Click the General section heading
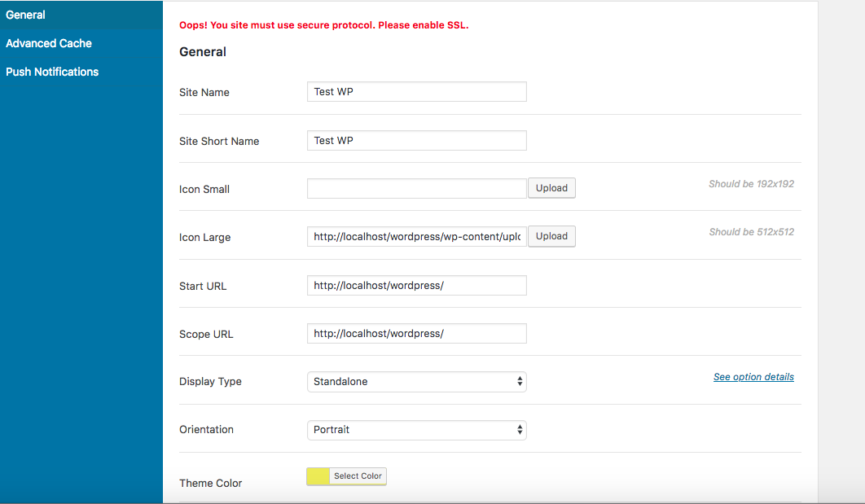 203,52
